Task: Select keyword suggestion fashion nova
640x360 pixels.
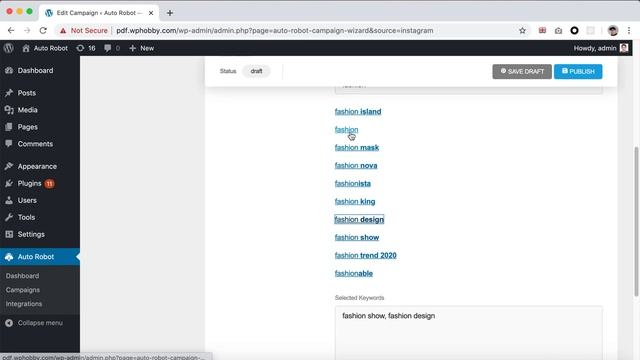Action: click(x=356, y=166)
